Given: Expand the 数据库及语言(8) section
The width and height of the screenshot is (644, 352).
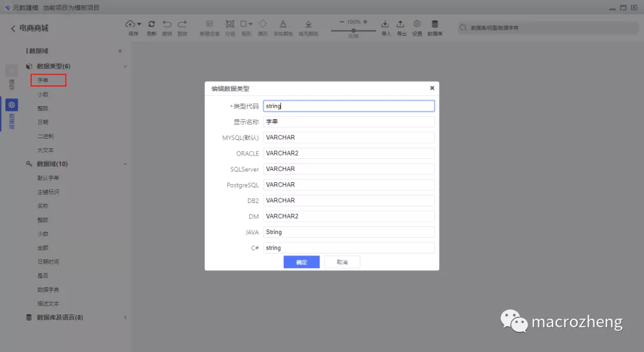Looking at the screenshot, I should pos(125,317).
